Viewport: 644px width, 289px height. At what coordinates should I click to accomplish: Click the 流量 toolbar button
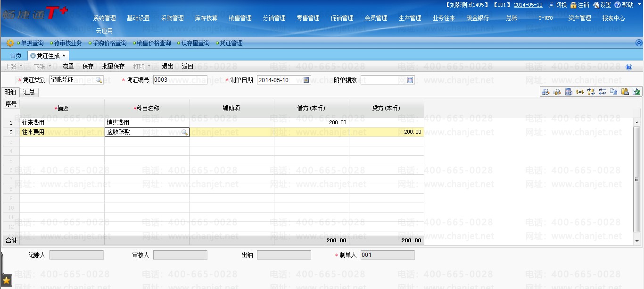click(x=68, y=66)
